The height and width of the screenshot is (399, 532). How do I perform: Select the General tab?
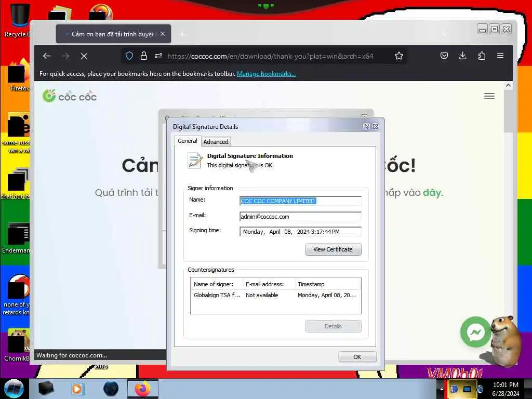pyautogui.click(x=187, y=141)
